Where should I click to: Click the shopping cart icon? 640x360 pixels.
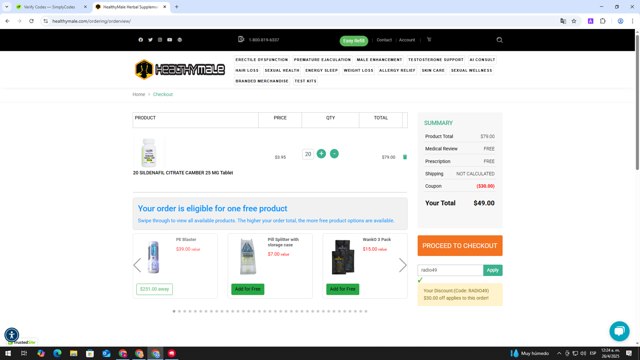point(429,40)
